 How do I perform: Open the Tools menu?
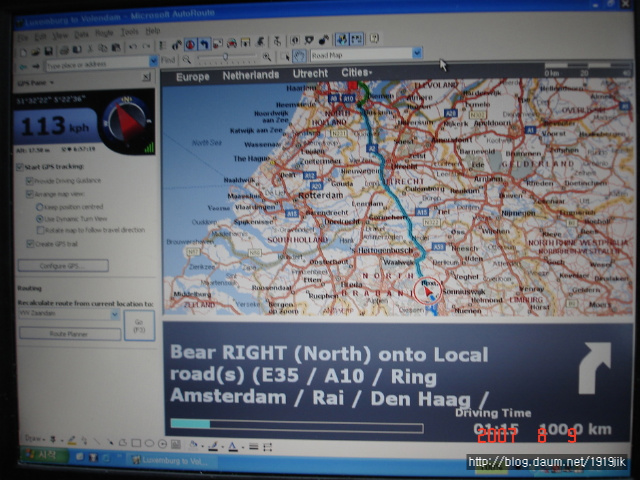pos(129,32)
